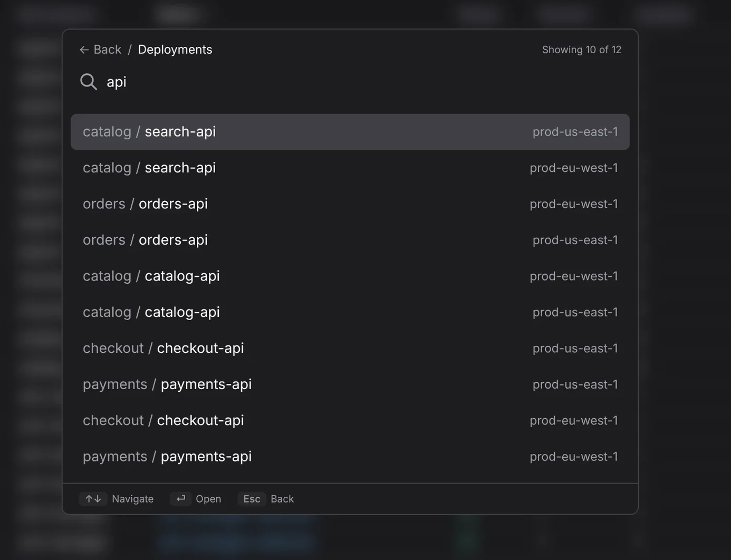
Task: Click the Deployments breadcrumb
Action: 175,50
